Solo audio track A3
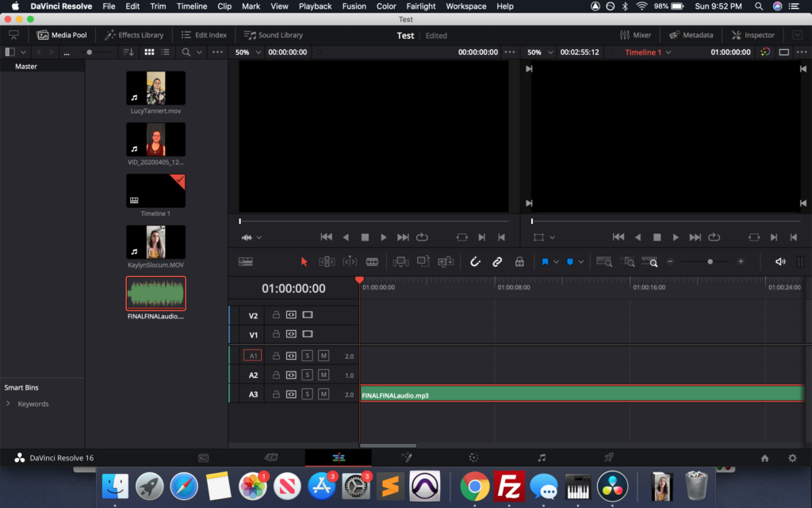This screenshot has height=508, width=812. click(x=307, y=394)
